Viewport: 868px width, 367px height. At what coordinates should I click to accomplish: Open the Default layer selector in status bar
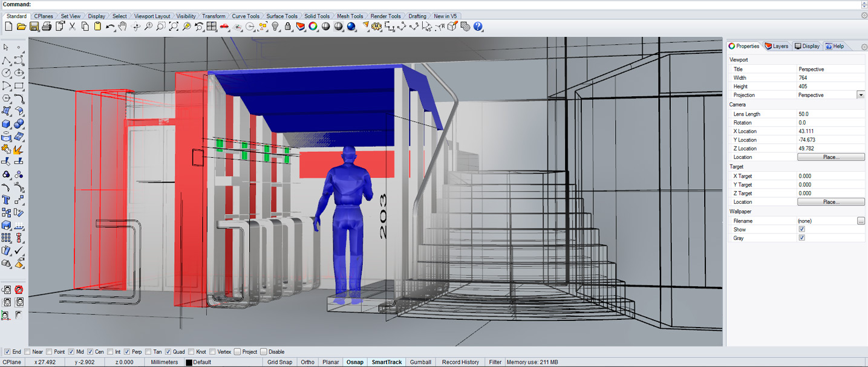[x=202, y=362]
